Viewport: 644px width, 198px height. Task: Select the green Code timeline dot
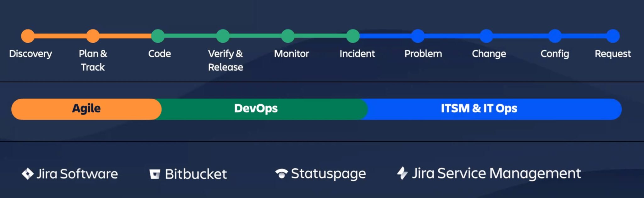pos(158,36)
